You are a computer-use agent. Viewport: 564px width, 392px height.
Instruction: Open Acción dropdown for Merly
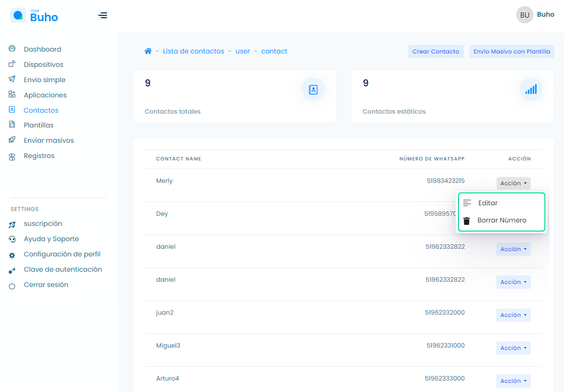click(x=513, y=183)
